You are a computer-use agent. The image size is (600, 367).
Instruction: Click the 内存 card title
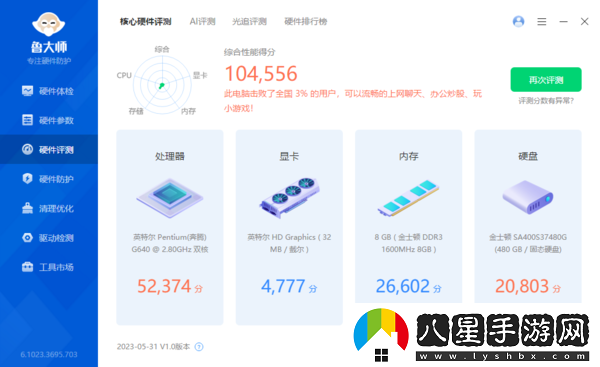(409, 156)
